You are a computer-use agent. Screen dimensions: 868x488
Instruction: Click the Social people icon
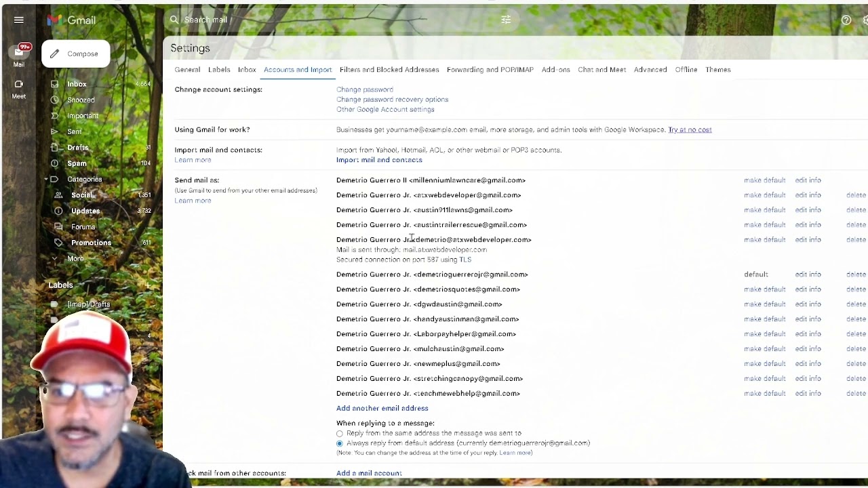click(x=58, y=195)
